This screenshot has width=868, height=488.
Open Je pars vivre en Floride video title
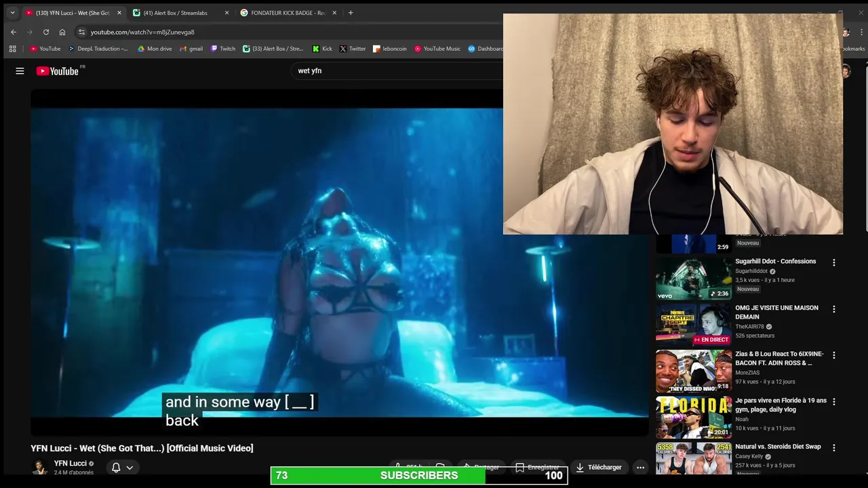coord(781,405)
